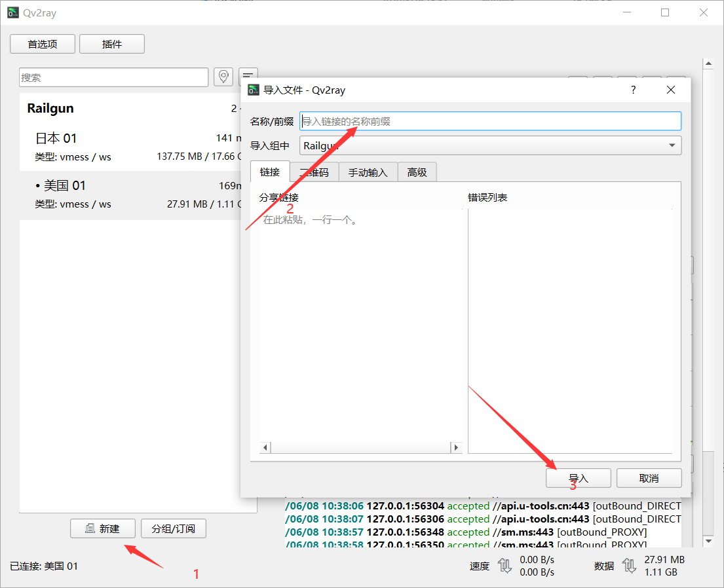Click the main window scrollbar down arrow

pyautogui.click(x=708, y=540)
